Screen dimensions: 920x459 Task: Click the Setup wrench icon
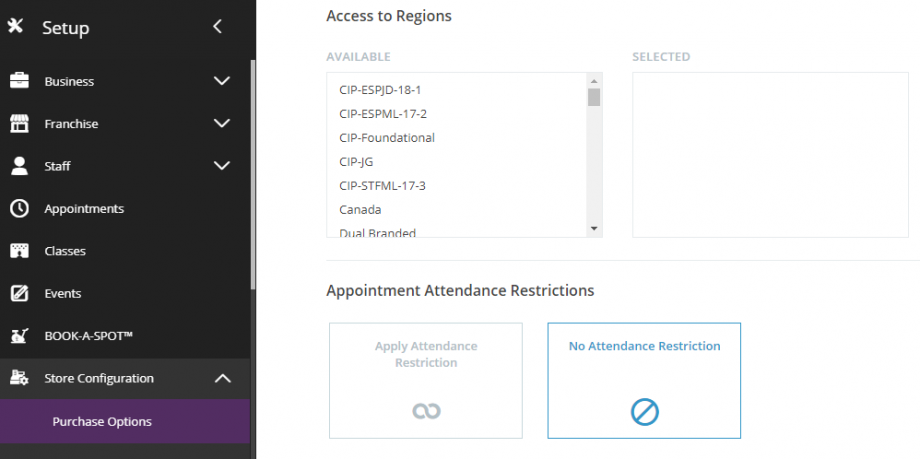[15, 25]
